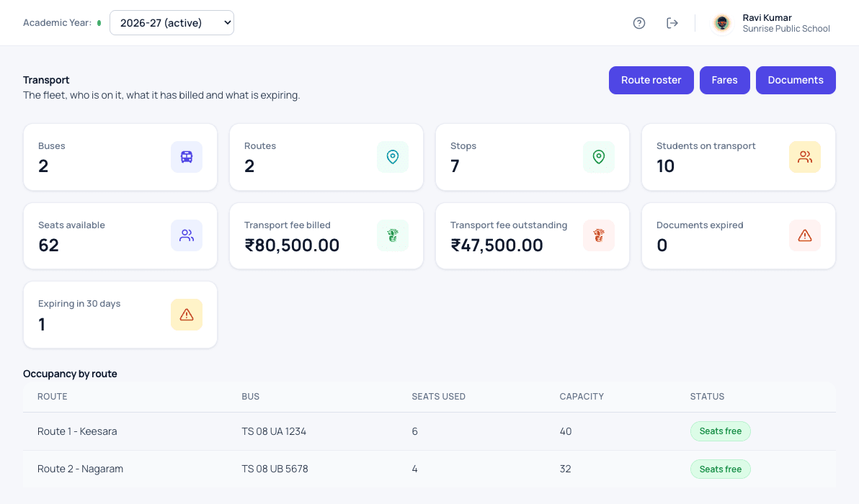Click the ₹47,500.00 outstanding amount

(497, 245)
